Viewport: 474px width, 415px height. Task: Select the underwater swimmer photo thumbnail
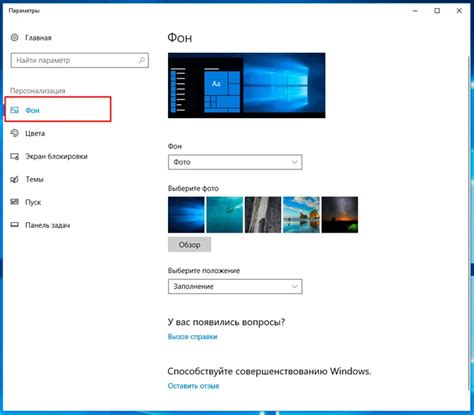(x=225, y=215)
